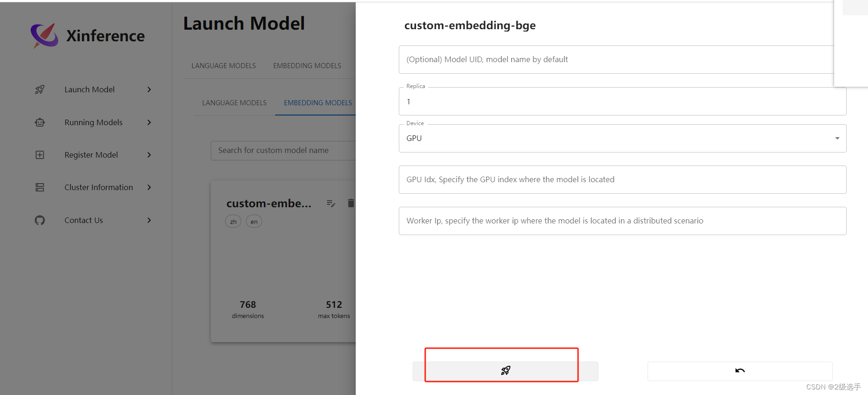Click the Xinference brand name text

coord(106,36)
